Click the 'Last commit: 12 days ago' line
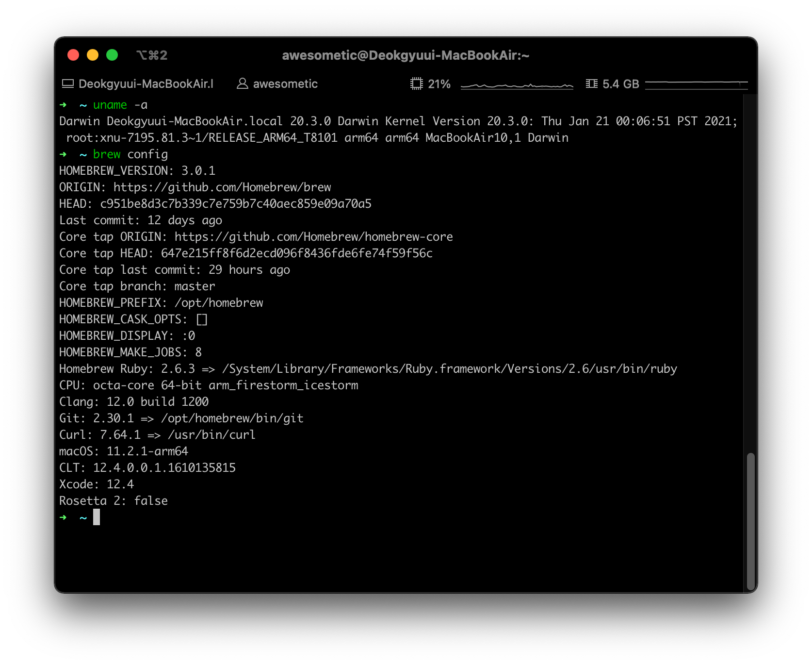The image size is (812, 665). tap(141, 220)
